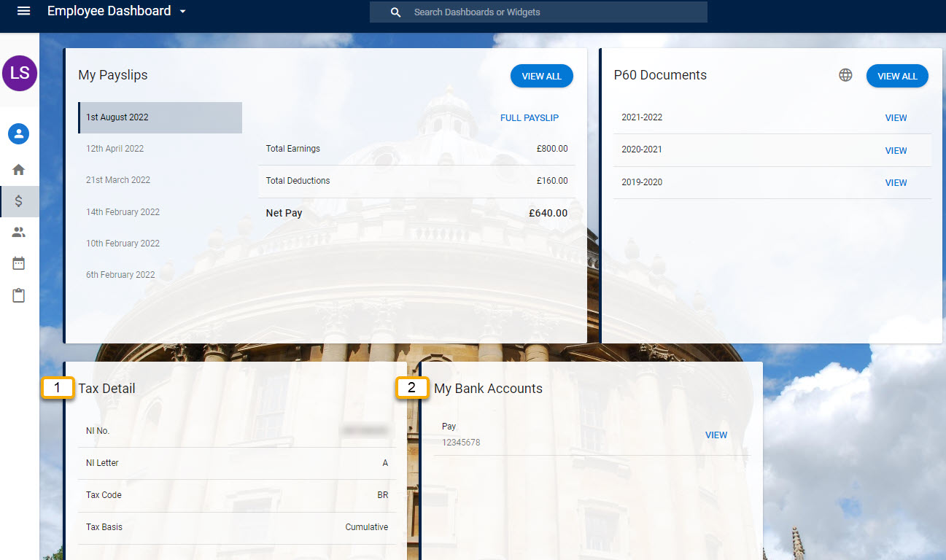Click the Total Deductions label
This screenshot has width=946, height=560.
click(x=298, y=181)
